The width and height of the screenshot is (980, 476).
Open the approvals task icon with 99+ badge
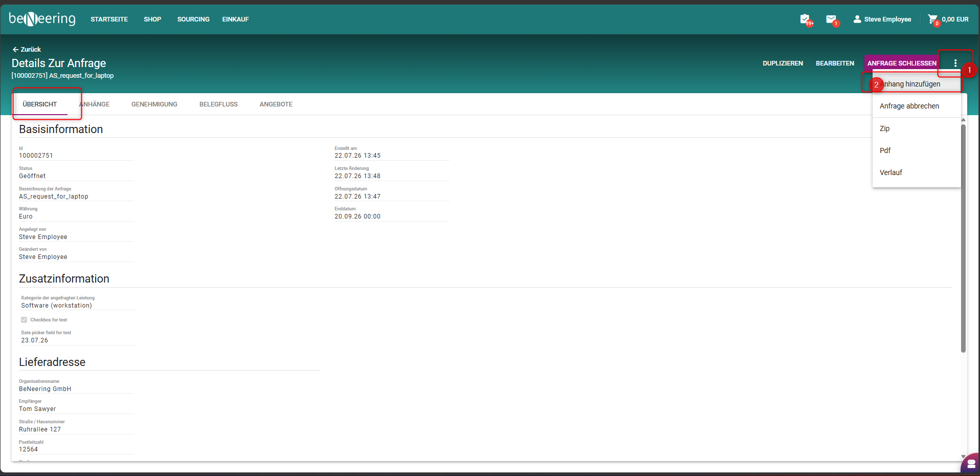(x=806, y=19)
